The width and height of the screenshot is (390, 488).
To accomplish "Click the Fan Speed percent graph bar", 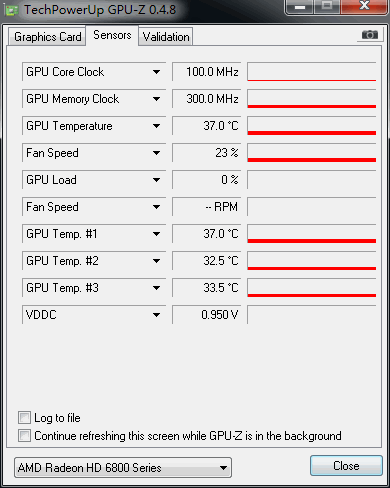I will (x=312, y=153).
